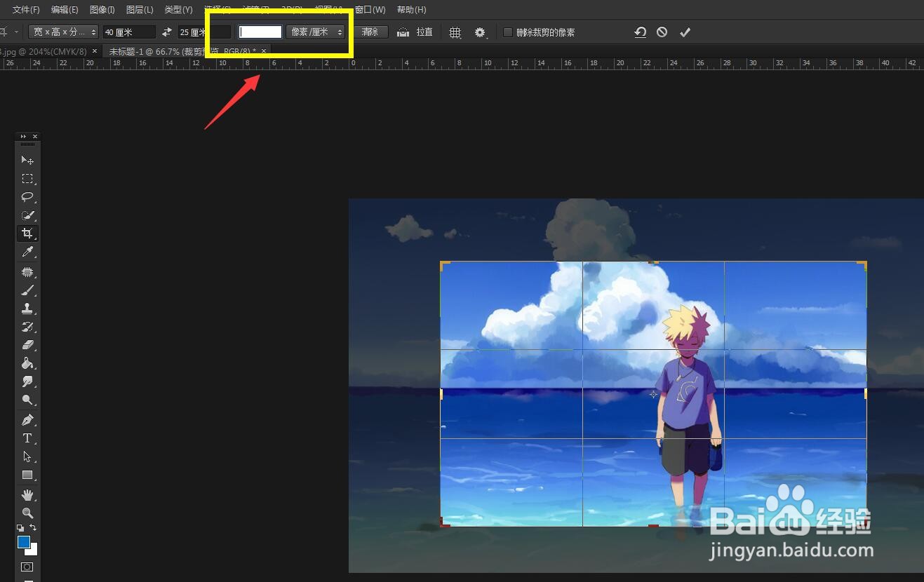
Task: Swap foreground and background colors
Action: pyautogui.click(x=33, y=527)
